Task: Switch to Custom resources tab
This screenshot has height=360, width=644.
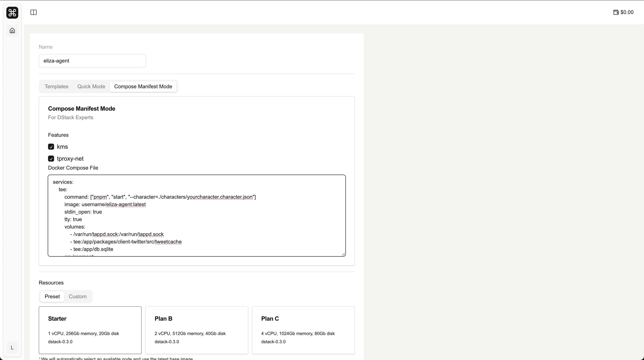Action: (78, 296)
